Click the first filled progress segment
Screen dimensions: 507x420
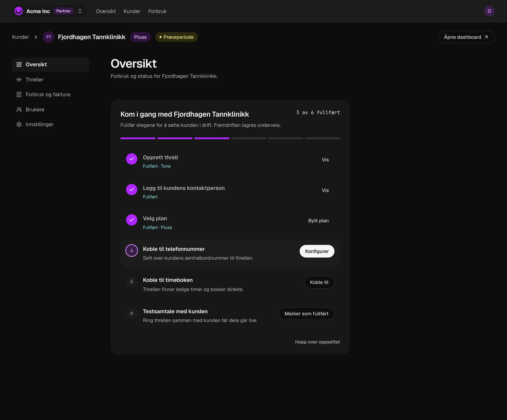click(138, 138)
